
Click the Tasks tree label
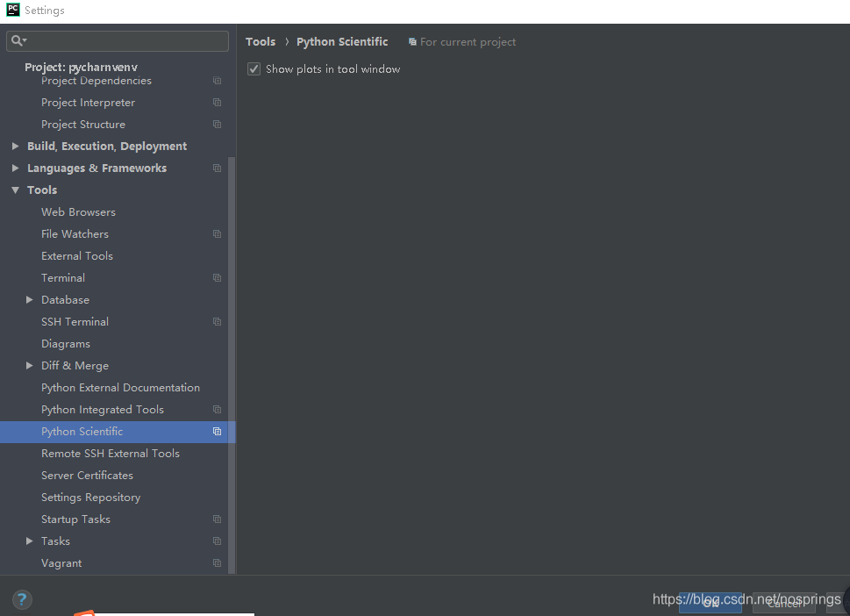(55, 541)
